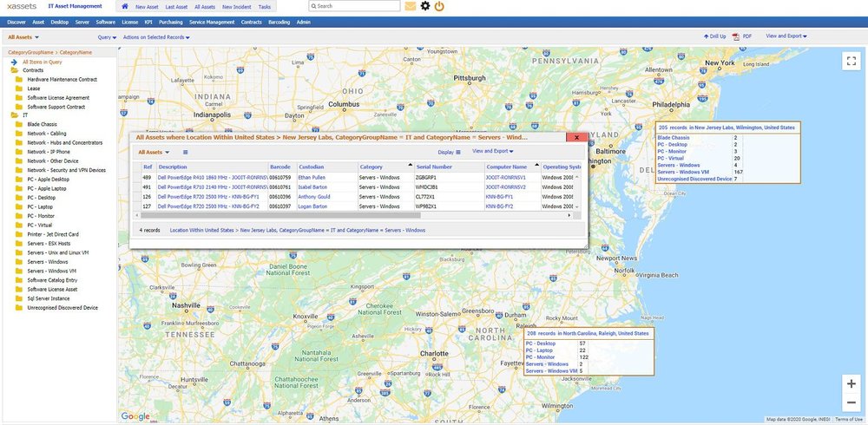The width and height of the screenshot is (868, 425).
Task: Zoom in the map with plus button
Action: (852, 383)
